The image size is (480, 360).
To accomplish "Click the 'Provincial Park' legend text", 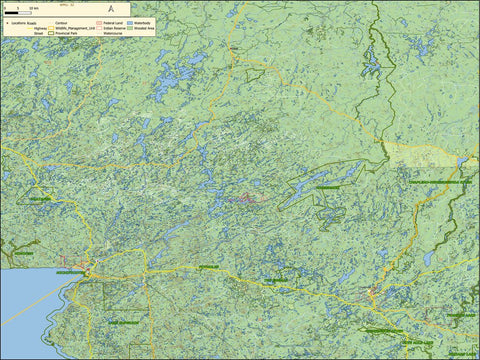I will point(66,33).
